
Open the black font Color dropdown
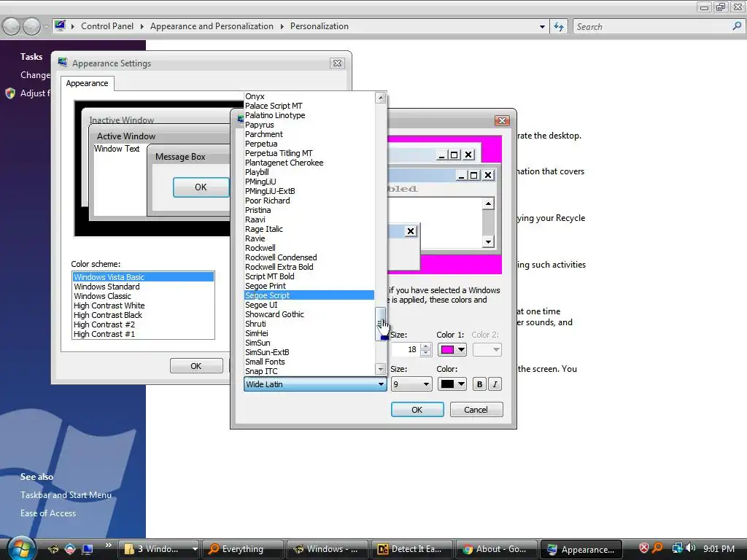pyautogui.click(x=452, y=384)
